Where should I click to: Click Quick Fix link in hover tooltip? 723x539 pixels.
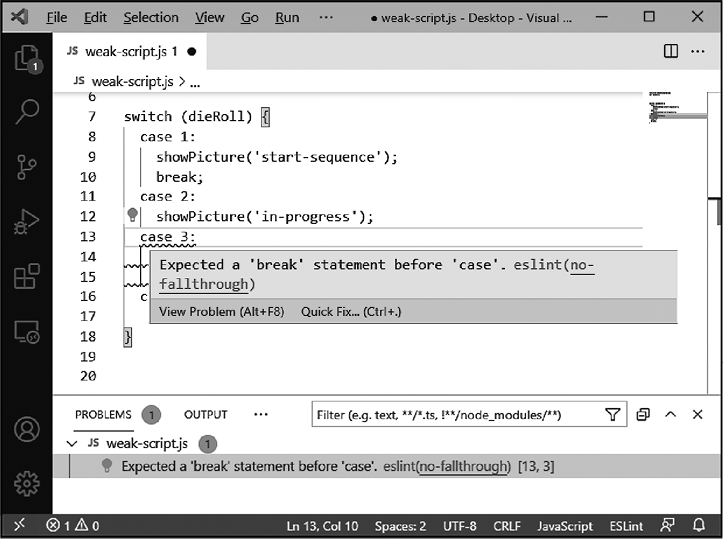pyautogui.click(x=351, y=312)
